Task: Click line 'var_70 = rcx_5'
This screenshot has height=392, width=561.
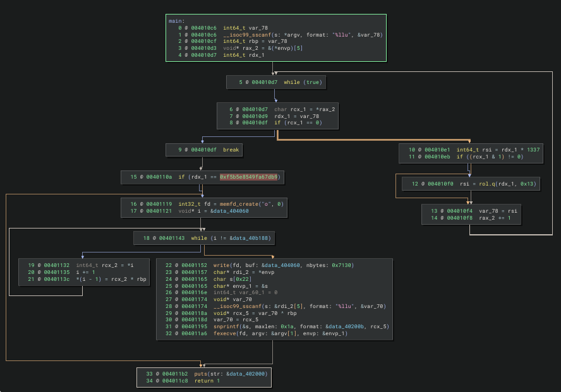Action: [x=236, y=319]
